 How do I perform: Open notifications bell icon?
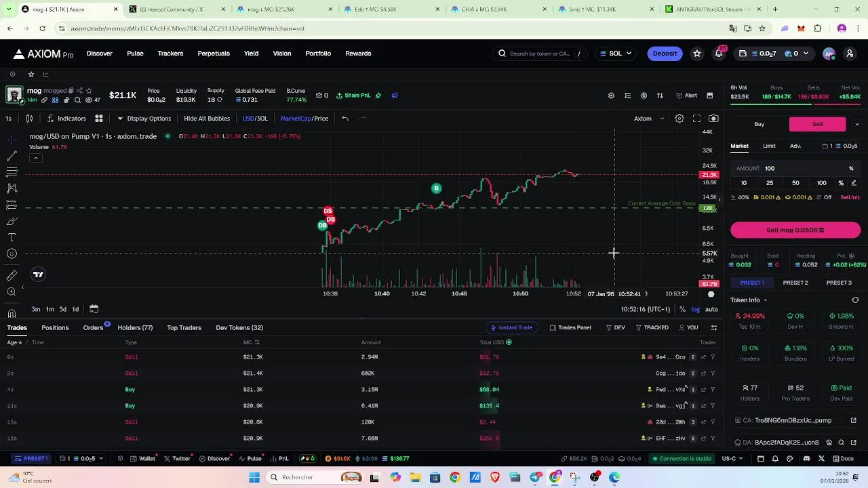[719, 54]
